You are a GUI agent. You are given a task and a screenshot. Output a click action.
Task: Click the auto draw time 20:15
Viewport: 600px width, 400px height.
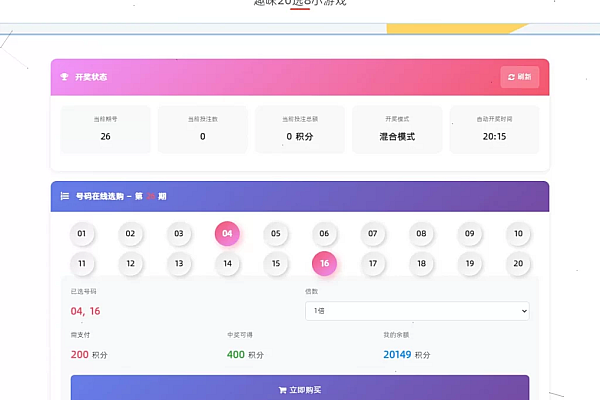tap(494, 137)
